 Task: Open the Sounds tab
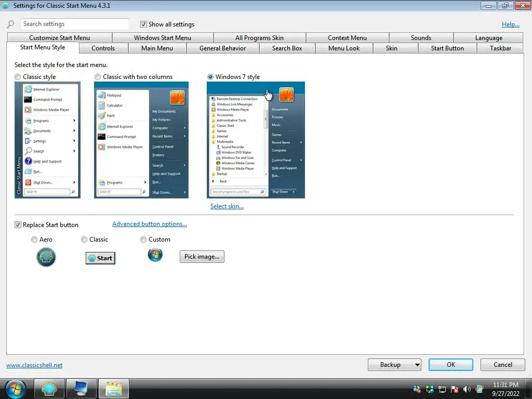[x=421, y=37]
